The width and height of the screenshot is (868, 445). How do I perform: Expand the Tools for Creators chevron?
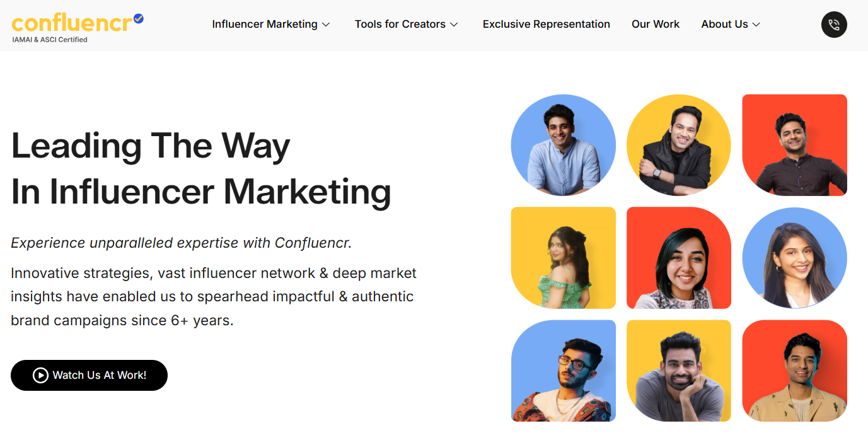click(x=454, y=25)
